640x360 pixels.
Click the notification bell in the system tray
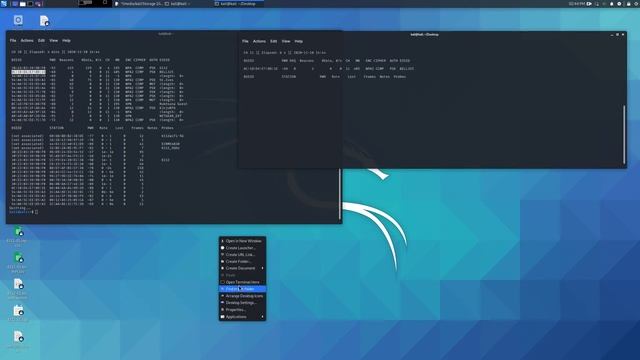[611, 4]
